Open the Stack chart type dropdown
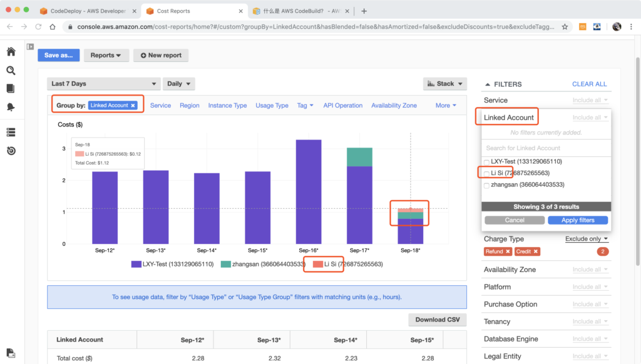Viewport: 641px width, 364px height. point(445,84)
